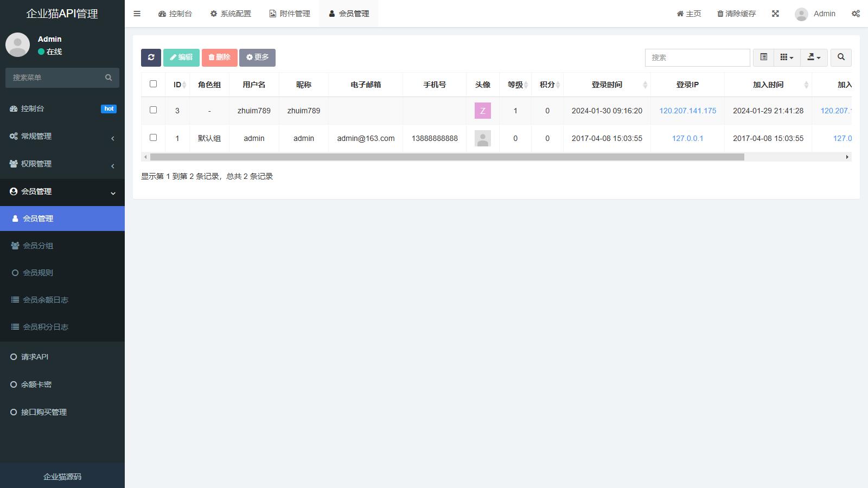Click the refresh table icon button
The image size is (868, 488).
(x=151, y=57)
